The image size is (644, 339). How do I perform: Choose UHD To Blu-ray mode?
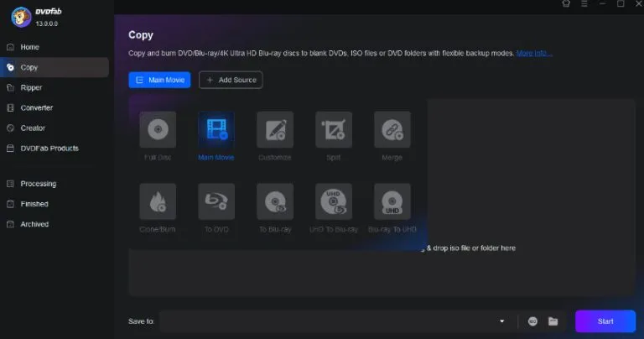tap(334, 201)
